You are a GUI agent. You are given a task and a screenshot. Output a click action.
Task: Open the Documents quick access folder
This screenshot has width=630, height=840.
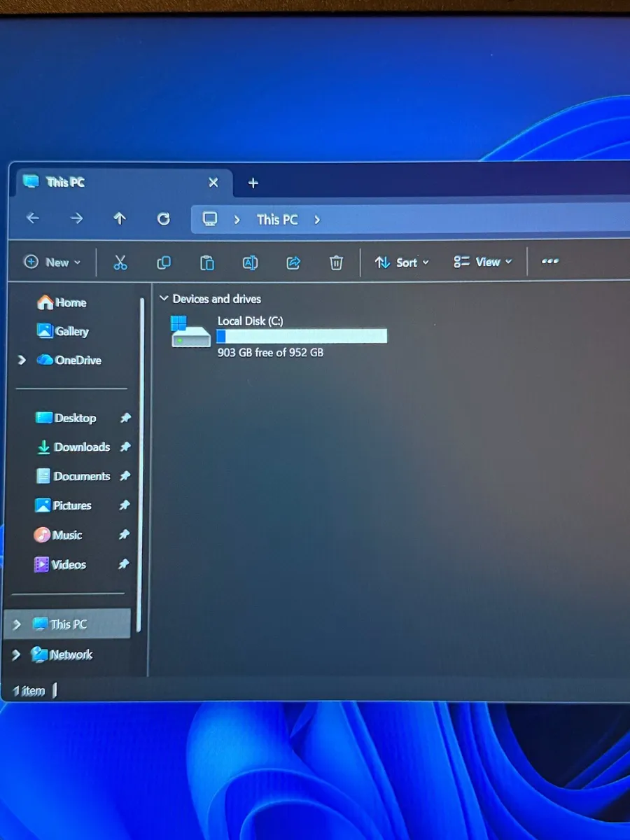pyautogui.click(x=73, y=476)
